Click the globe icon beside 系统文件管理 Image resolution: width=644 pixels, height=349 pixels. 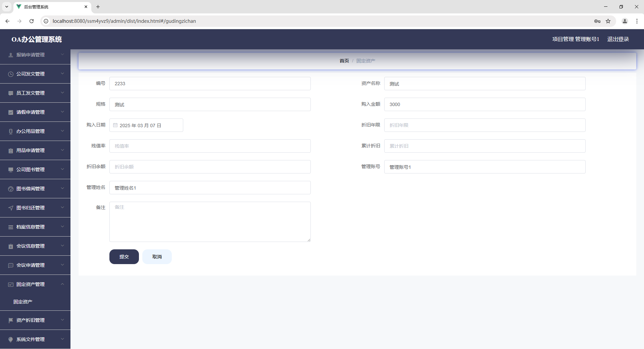coord(10,339)
